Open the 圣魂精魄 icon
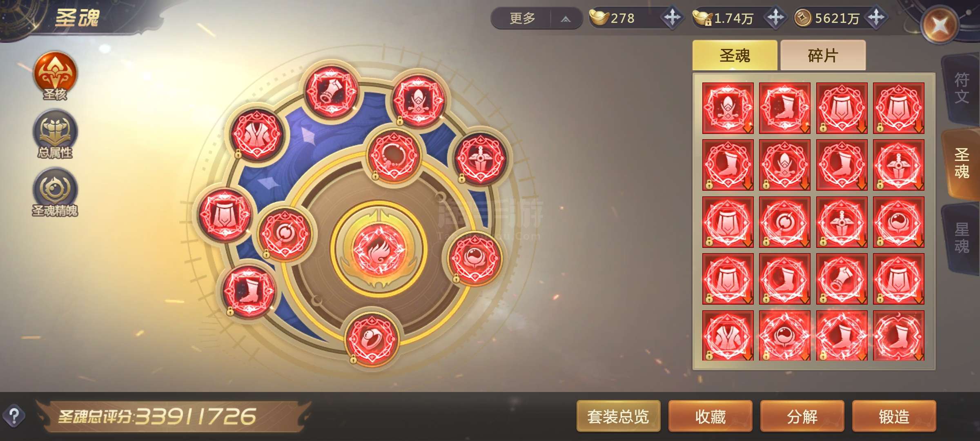Screen dimensions: 980x441 point(55,192)
